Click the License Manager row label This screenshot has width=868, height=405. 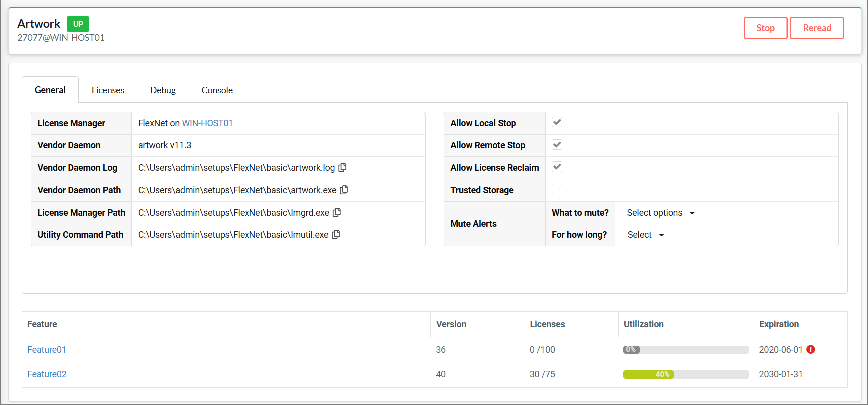coord(71,123)
